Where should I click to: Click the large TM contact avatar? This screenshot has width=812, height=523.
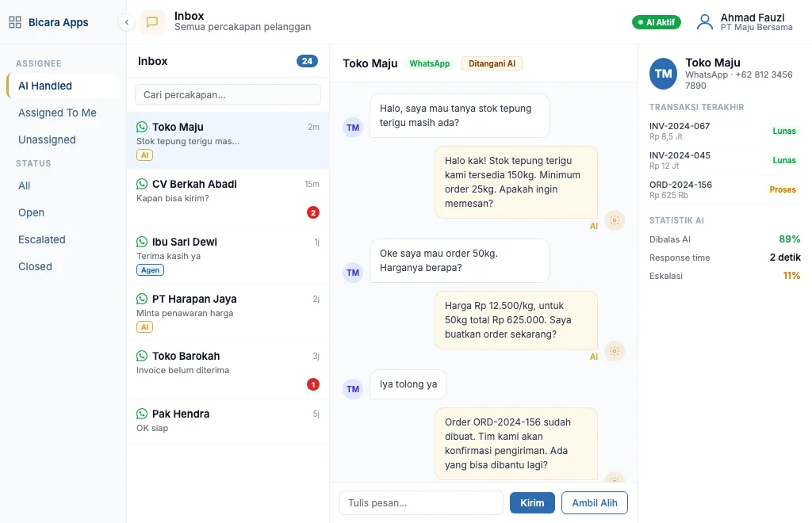click(x=664, y=74)
